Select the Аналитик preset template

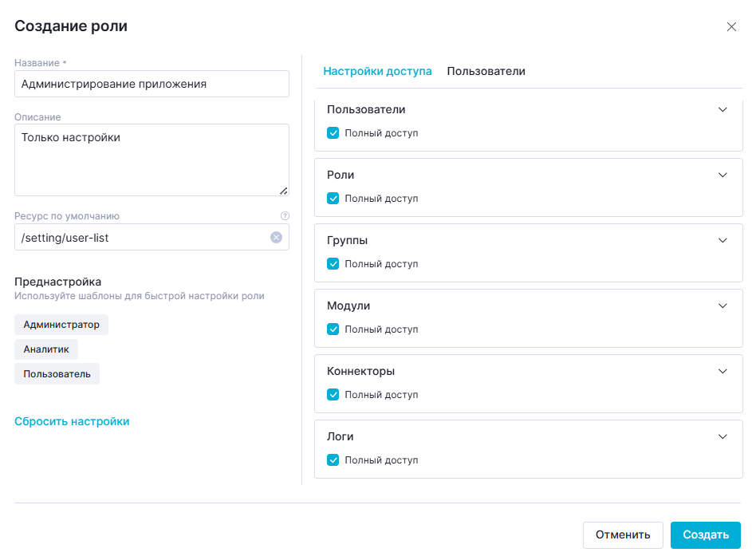[x=46, y=349]
